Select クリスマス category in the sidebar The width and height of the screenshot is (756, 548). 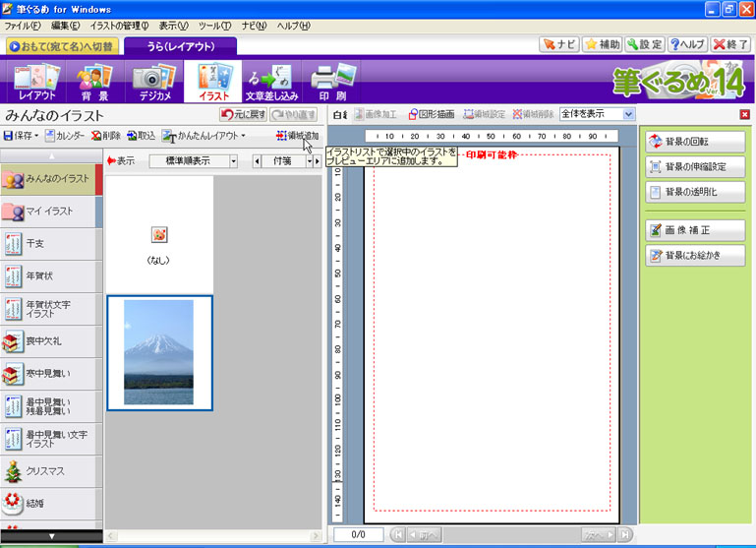[51, 471]
